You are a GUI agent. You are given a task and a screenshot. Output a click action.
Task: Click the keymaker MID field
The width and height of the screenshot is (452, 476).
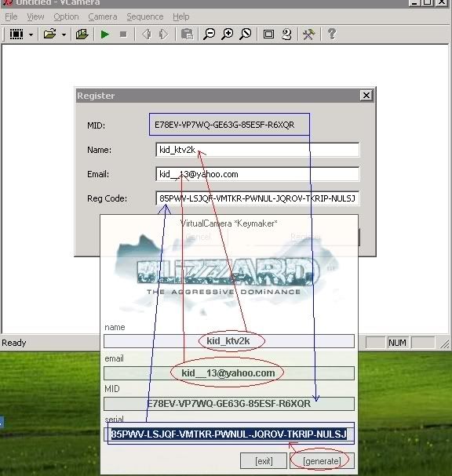[x=229, y=404]
